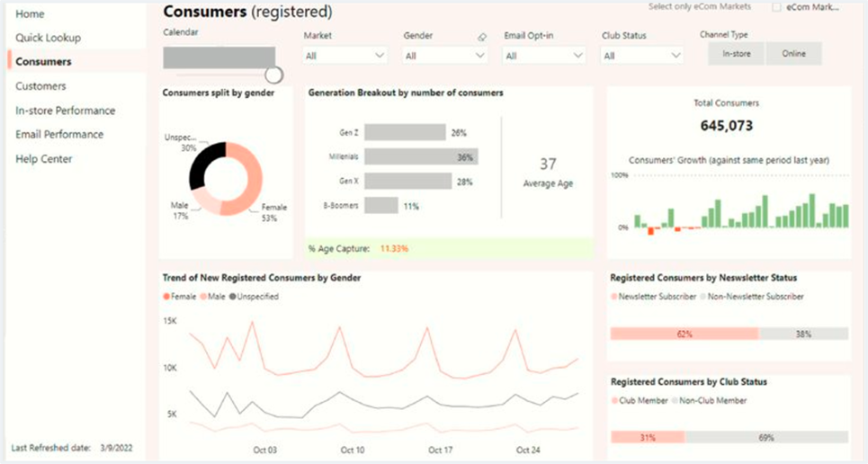Click Generation Breakout chart title

coord(406,93)
